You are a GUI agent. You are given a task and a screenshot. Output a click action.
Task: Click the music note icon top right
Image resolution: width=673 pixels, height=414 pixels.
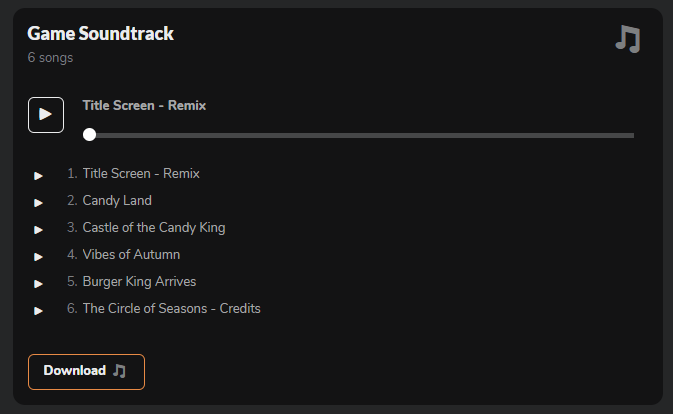tap(627, 39)
